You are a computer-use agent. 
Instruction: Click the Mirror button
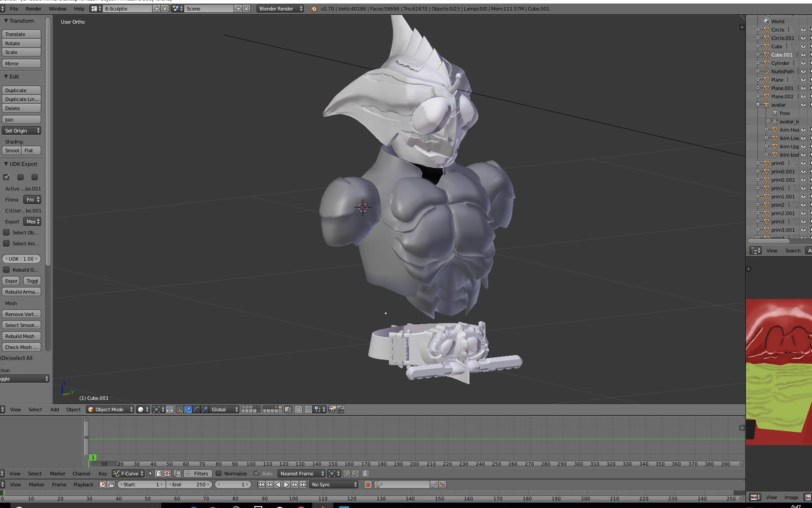(21, 63)
